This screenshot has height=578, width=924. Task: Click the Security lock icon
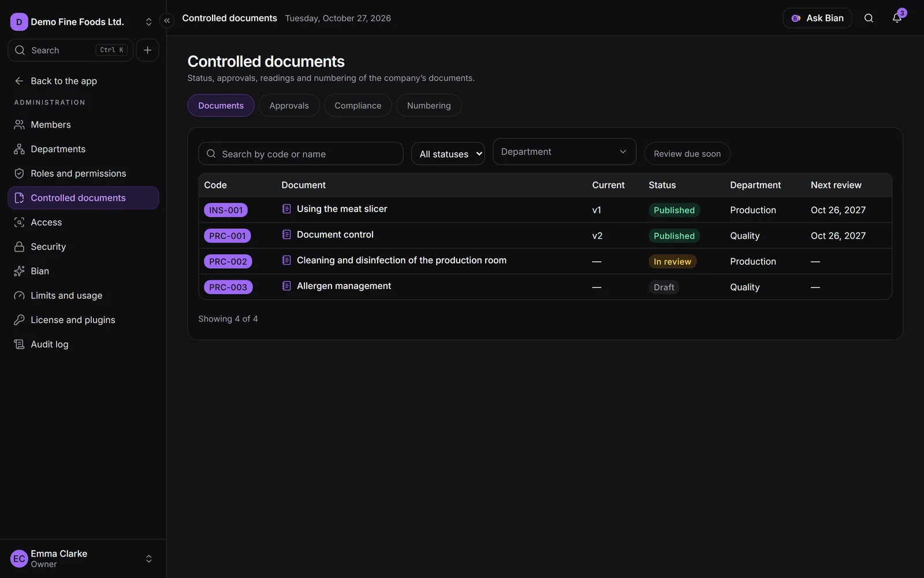pos(19,247)
